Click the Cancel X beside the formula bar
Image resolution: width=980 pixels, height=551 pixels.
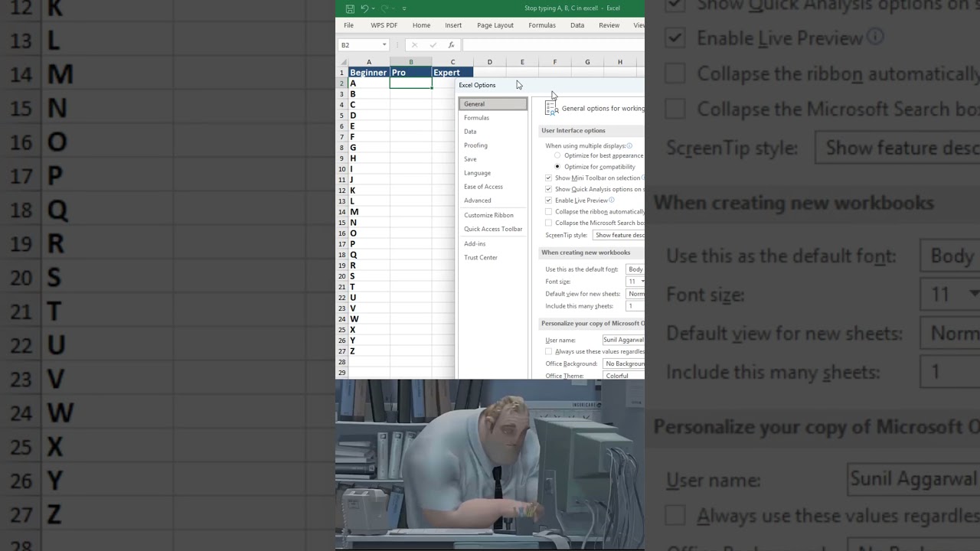pos(414,45)
